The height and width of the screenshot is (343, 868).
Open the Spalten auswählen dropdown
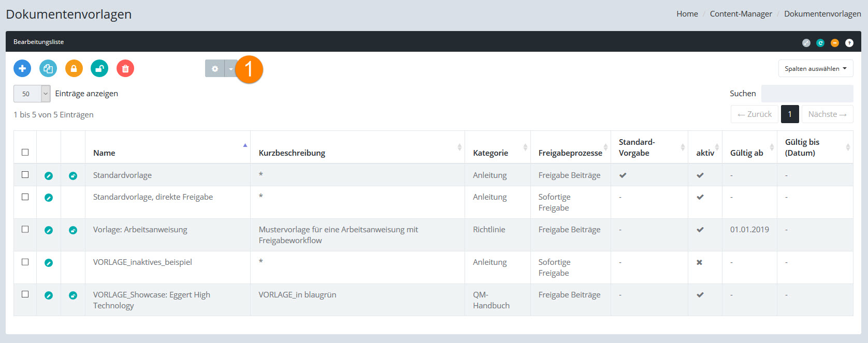815,69
